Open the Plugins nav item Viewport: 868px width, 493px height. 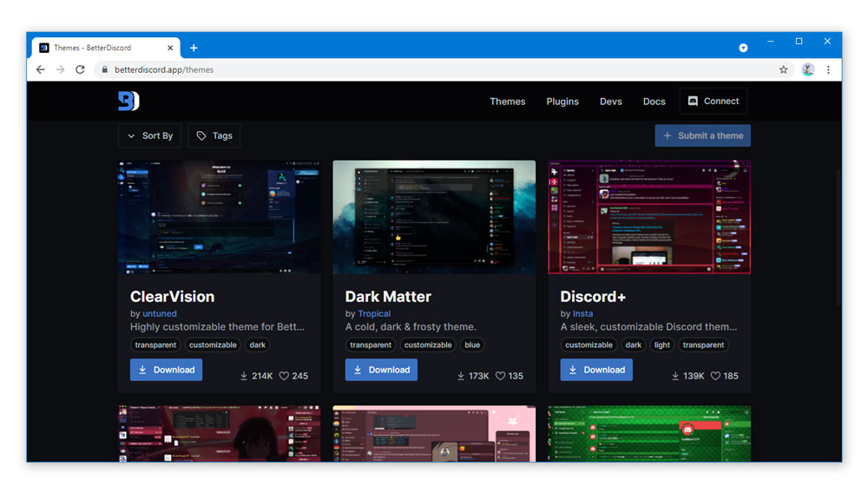pyautogui.click(x=562, y=102)
